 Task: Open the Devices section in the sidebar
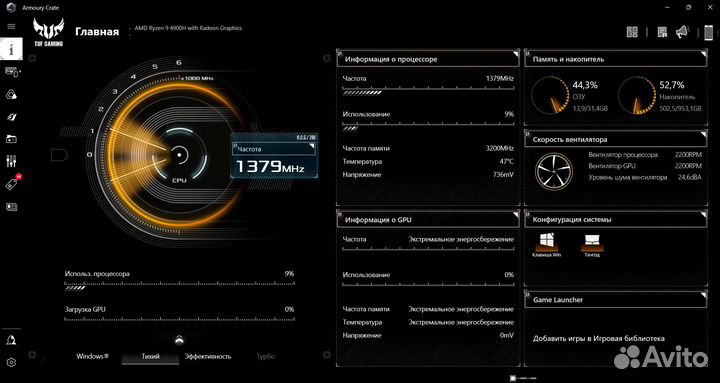[x=11, y=72]
